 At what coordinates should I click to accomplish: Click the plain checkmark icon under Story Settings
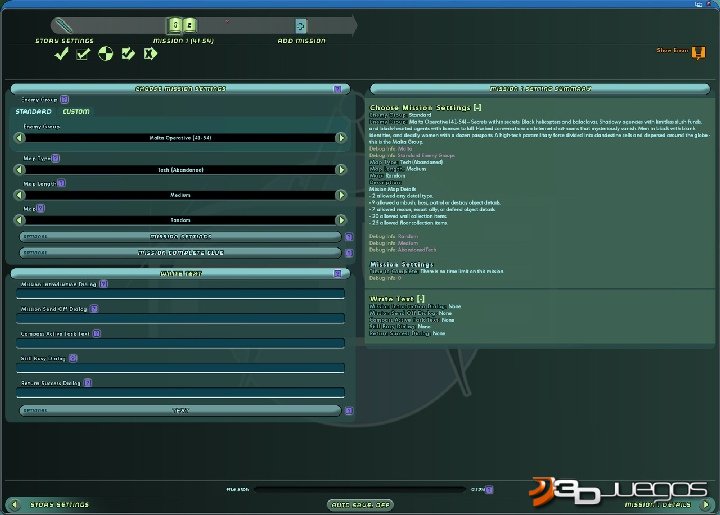[x=61, y=54]
